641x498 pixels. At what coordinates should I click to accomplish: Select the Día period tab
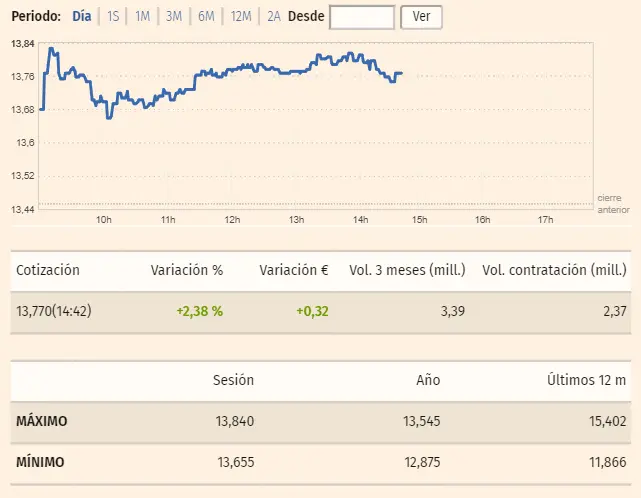[82, 17]
